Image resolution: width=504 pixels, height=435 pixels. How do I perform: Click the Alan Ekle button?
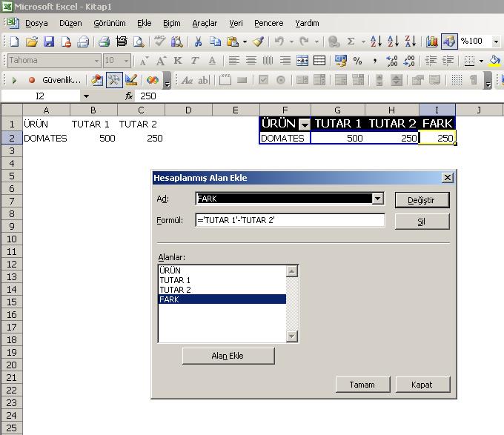coord(228,356)
